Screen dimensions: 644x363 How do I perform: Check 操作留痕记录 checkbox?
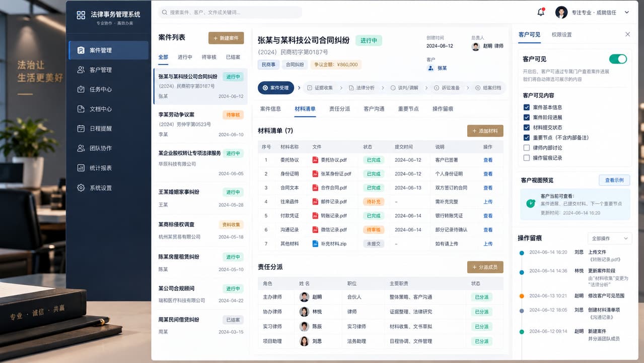point(527,158)
